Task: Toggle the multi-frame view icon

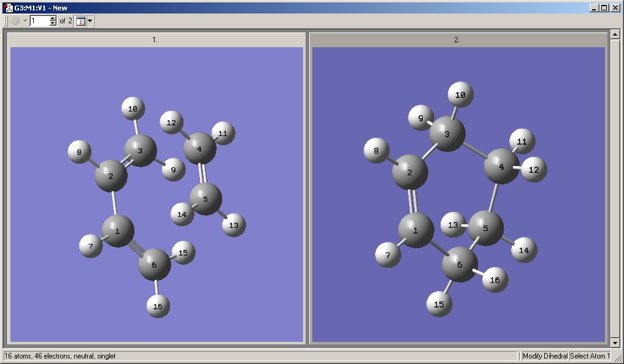Action: [x=80, y=21]
